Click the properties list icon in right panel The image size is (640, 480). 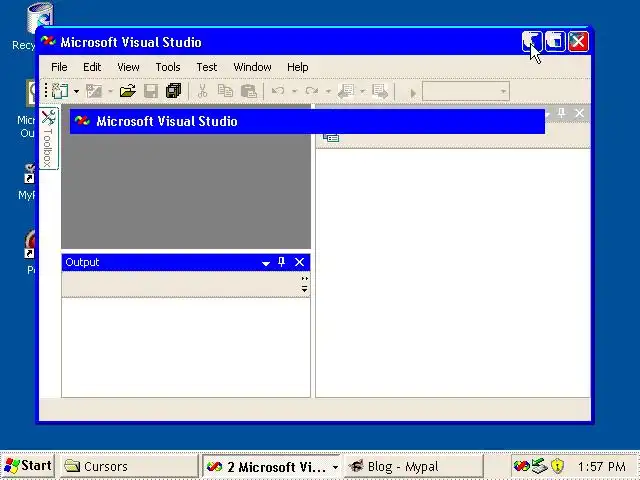[331, 138]
